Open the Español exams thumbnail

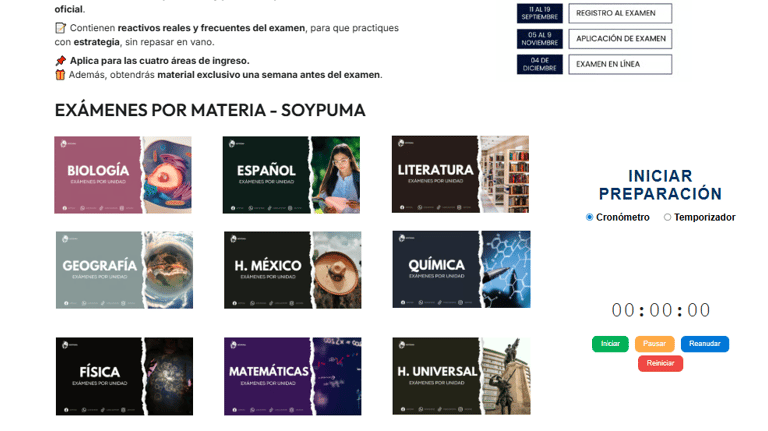(291, 175)
